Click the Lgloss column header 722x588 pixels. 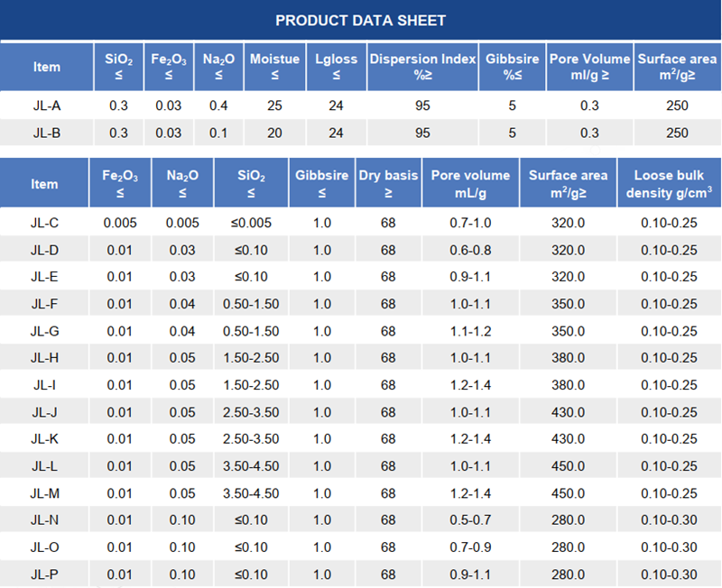(336, 67)
